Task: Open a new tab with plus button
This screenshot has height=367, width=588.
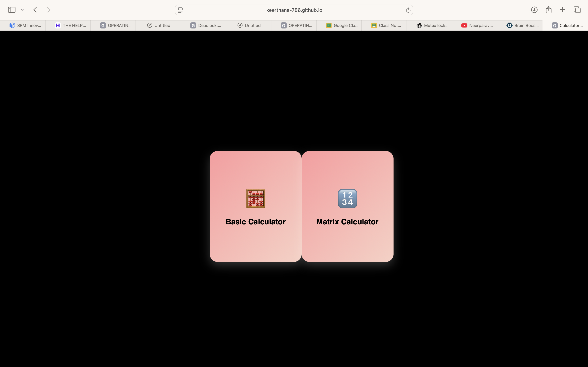Action: point(563,10)
